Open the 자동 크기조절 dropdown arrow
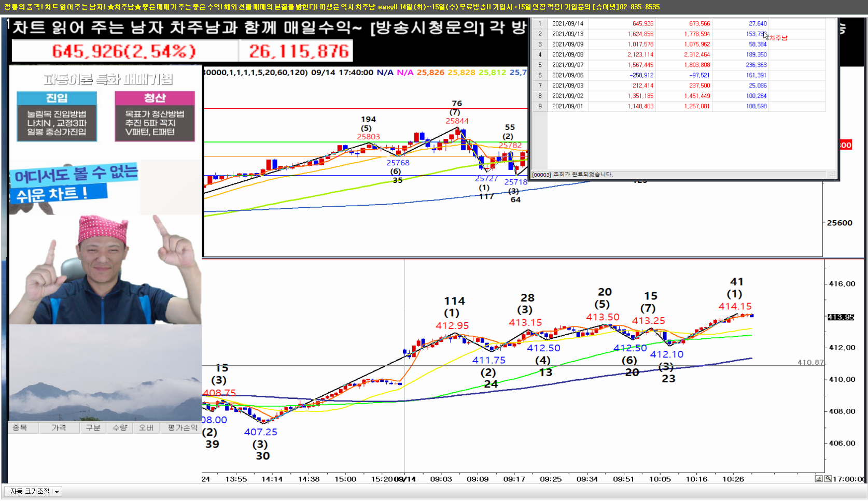 pos(57,492)
